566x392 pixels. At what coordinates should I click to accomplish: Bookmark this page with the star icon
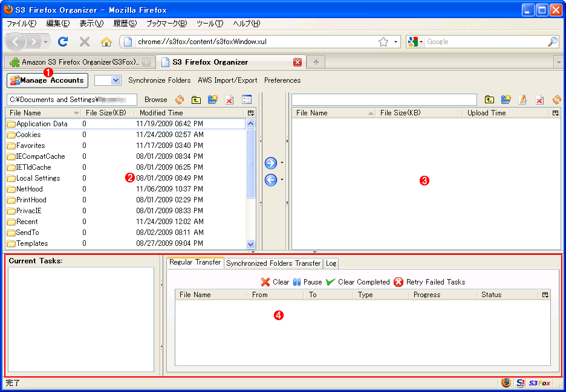(383, 42)
